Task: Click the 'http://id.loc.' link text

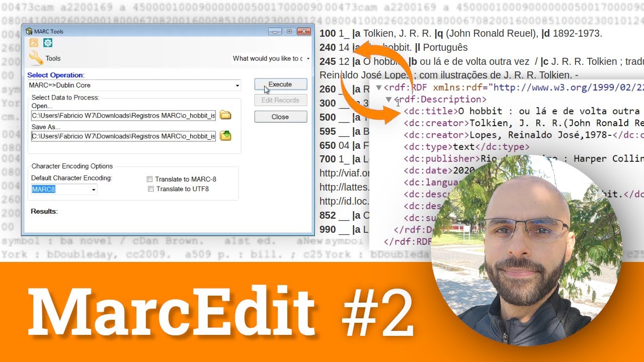Action: coord(345,201)
